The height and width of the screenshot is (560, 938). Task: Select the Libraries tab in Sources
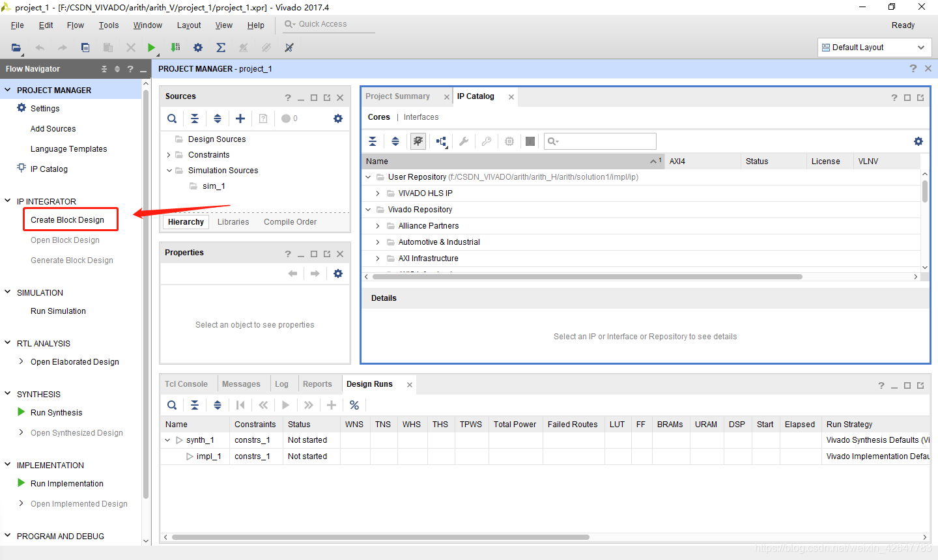(x=233, y=222)
